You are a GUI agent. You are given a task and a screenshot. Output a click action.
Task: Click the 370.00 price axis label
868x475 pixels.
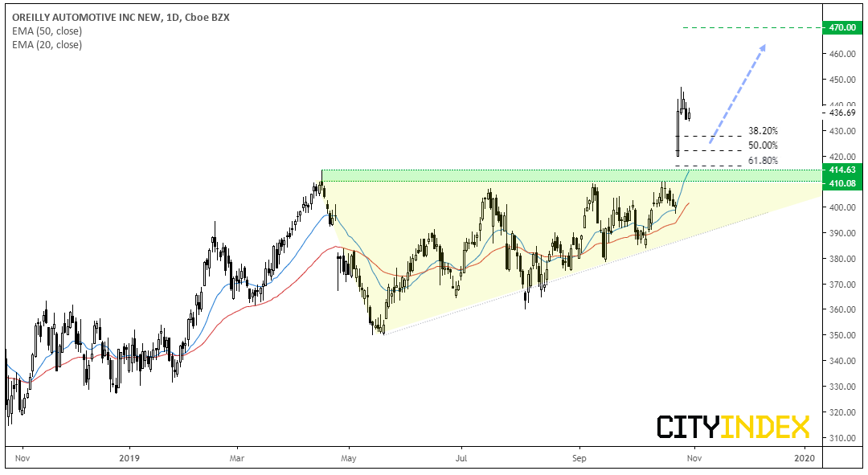tap(842, 285)
